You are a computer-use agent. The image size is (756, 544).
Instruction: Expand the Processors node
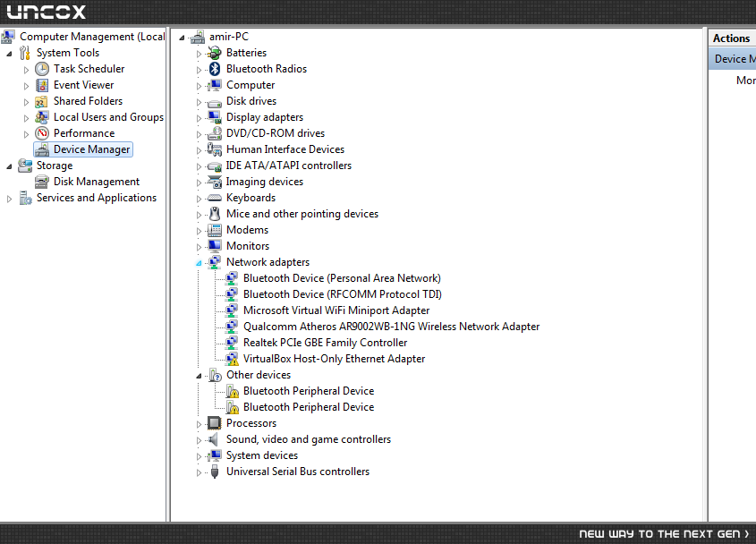pos(199,424)
